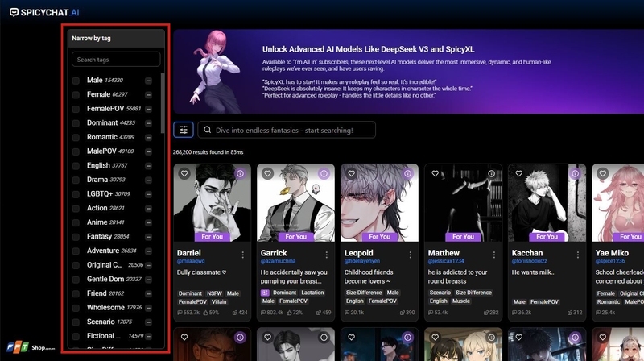The height and width of the screenshot is (361, 644).
Task: Check the English tag checkbox
Action: click(76, 166)
